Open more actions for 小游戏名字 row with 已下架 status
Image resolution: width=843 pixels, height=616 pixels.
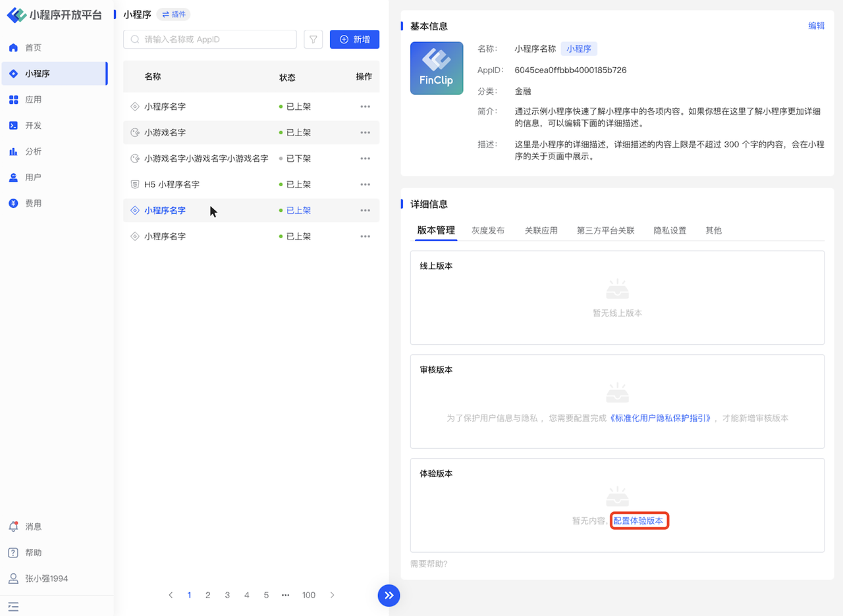[x=365, y=159]
